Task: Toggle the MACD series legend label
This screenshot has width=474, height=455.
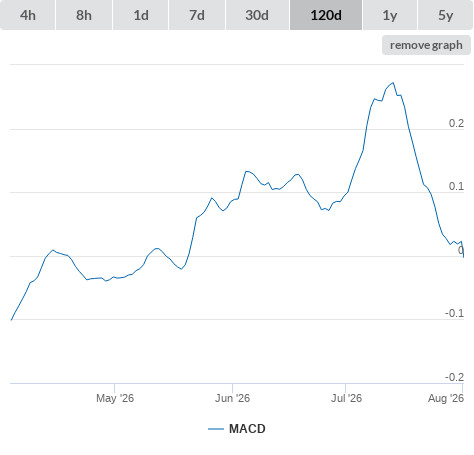Action: click(x=247, y=429)
